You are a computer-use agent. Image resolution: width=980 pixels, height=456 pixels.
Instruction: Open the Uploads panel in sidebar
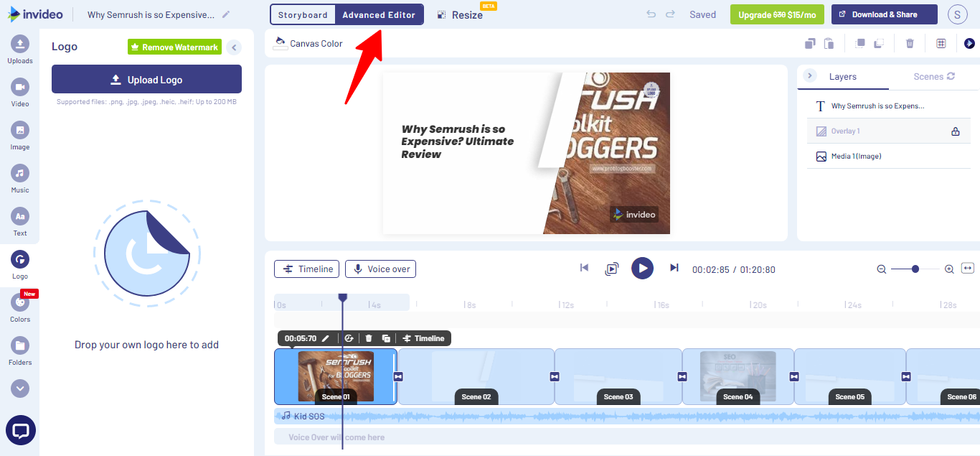(20, 49)
